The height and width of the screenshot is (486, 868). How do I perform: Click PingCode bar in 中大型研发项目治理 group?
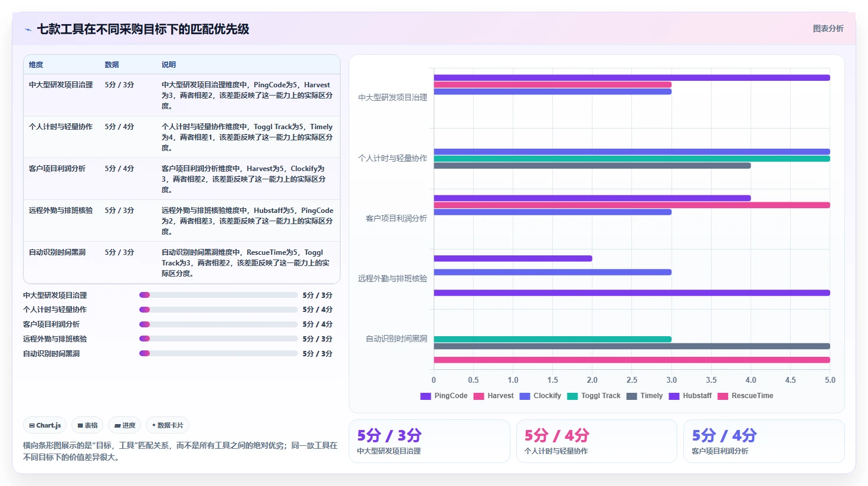[x=632, y=78]
